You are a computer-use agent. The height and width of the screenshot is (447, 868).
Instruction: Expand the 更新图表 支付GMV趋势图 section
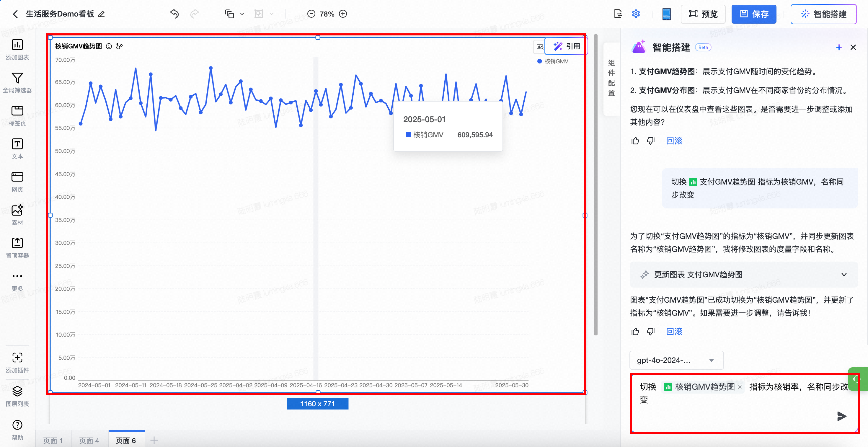[x=844, y=275]
